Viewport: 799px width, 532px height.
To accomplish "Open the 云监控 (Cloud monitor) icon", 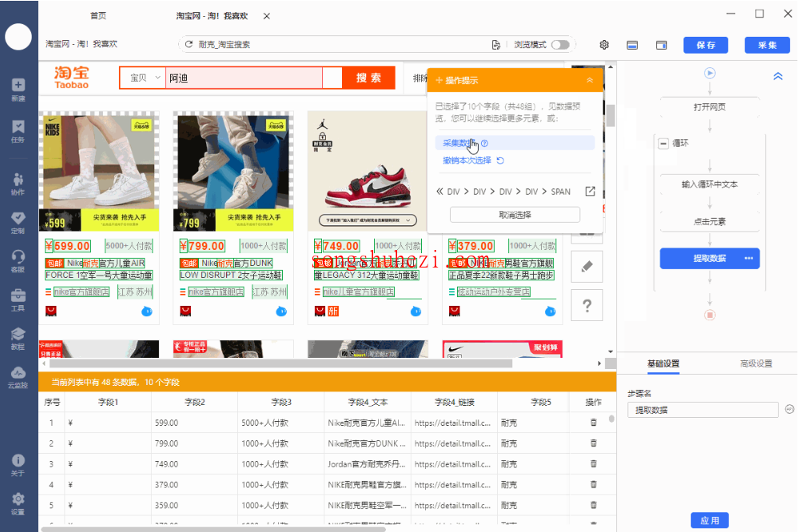I will (x=18, y=377).
